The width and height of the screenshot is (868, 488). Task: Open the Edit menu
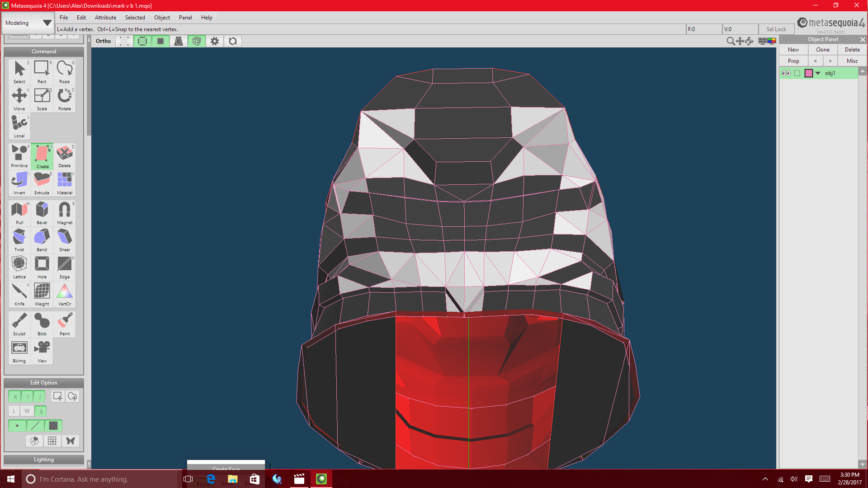pos(81,18)
